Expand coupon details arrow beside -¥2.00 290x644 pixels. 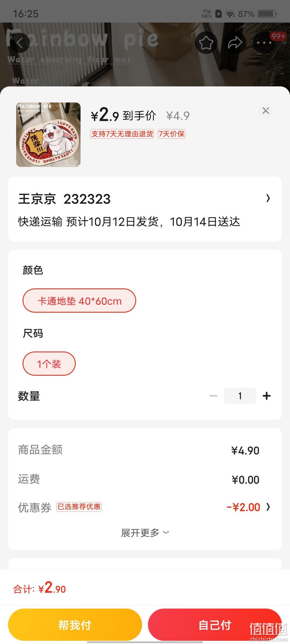(x=268, y=507)
